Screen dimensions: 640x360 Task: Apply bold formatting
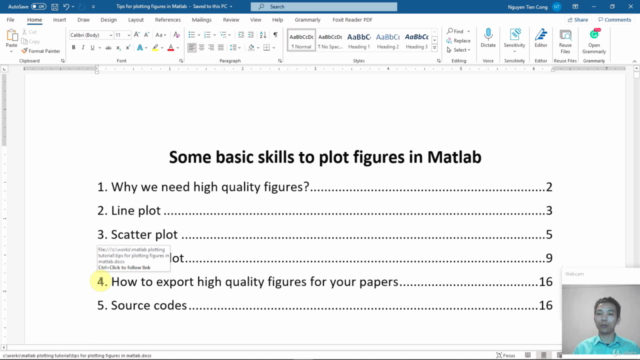[x=73, y=48]
